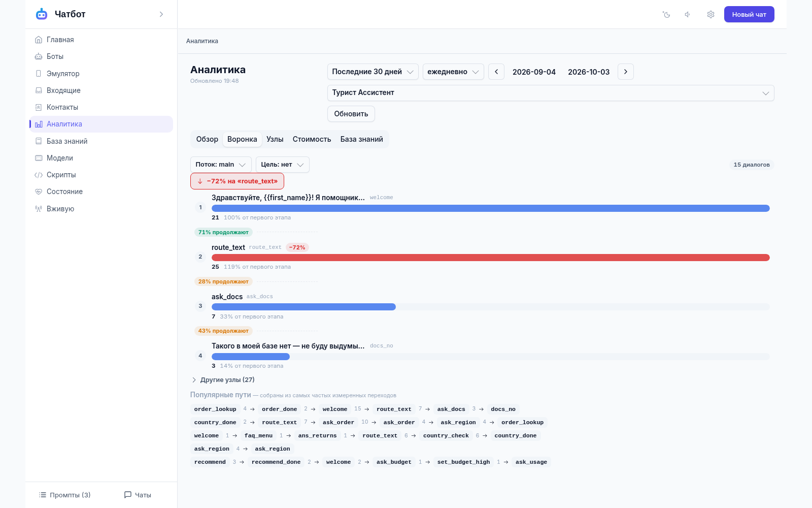This screenshot has width=812, height=508.
Task: Click Аналитика breadcrumb text
Action: (202, 41)
